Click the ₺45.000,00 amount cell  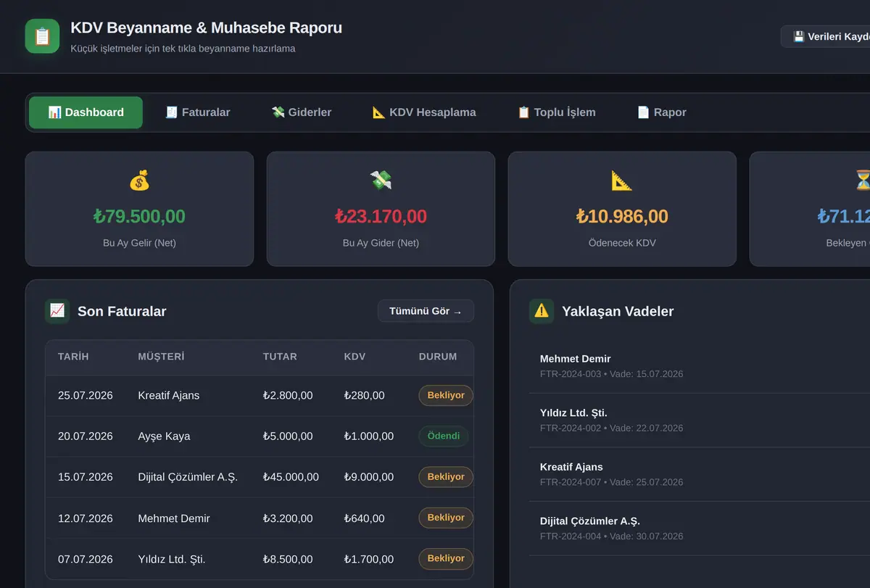291,477
